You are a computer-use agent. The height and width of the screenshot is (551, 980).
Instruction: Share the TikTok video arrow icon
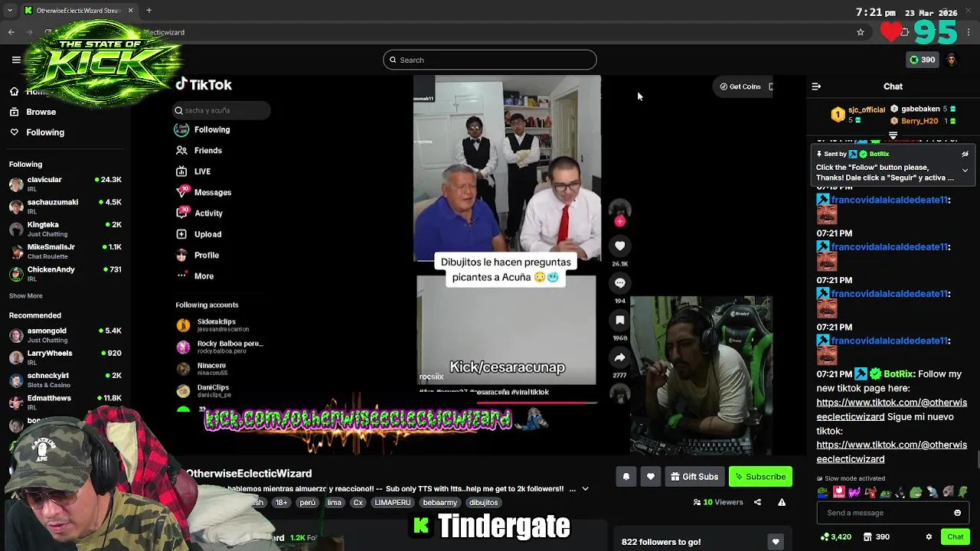tap(620, 357)
